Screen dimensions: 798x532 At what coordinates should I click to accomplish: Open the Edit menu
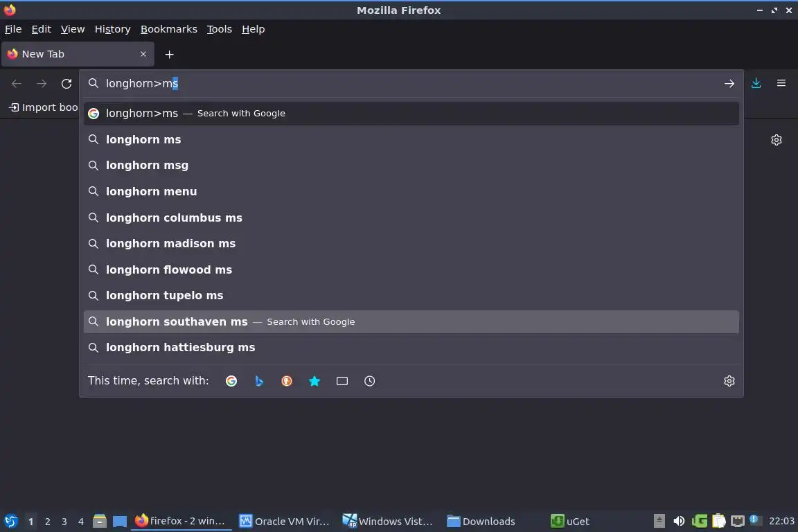42,29
